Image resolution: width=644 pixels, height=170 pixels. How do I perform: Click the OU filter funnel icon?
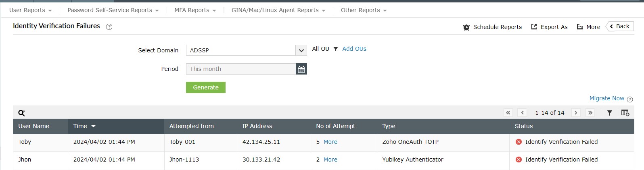click(x=336, y=49)
